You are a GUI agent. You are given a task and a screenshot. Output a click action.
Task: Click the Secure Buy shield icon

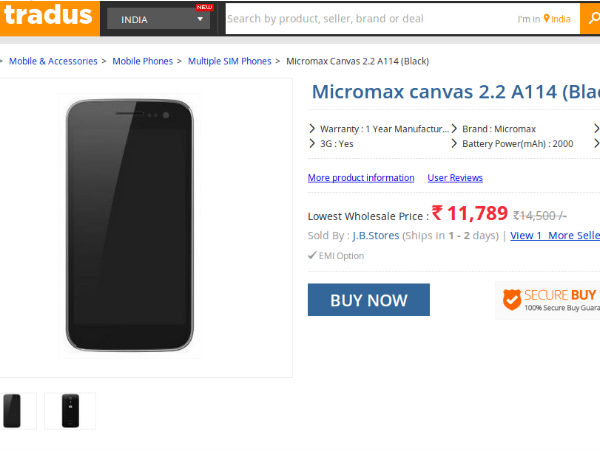point(512,298)
